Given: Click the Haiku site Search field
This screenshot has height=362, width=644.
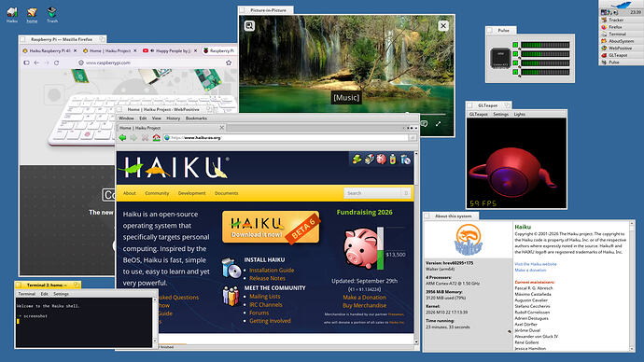Looking at the screenshot, I should 372,193.
